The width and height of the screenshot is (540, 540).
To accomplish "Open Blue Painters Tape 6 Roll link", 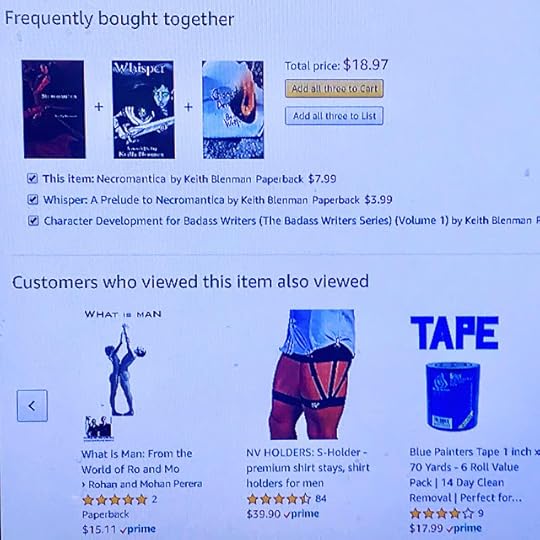I will [475, 475].
